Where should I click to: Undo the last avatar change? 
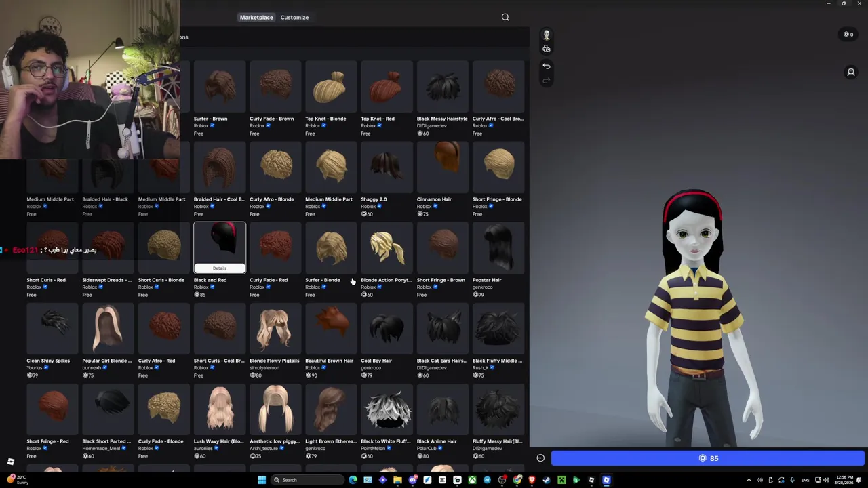coord(547,66)
